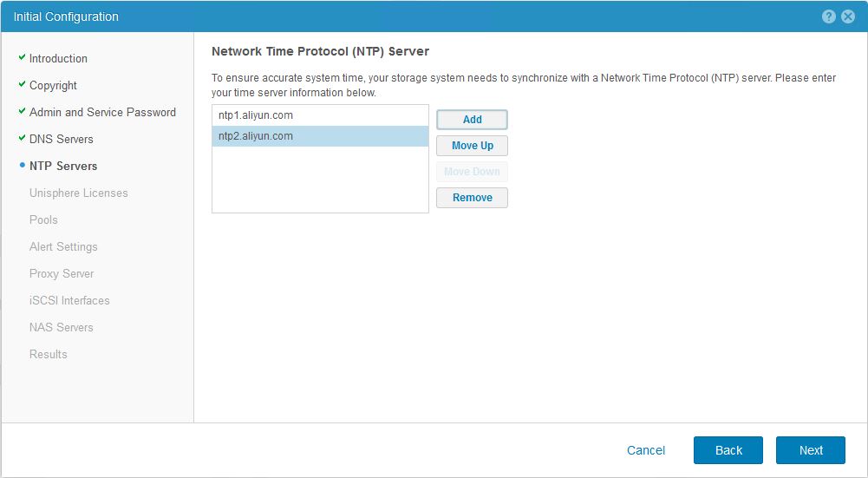Screen dimensions: 868x478
Task: Close the Initial Configuration dialog
Action: 847,16
